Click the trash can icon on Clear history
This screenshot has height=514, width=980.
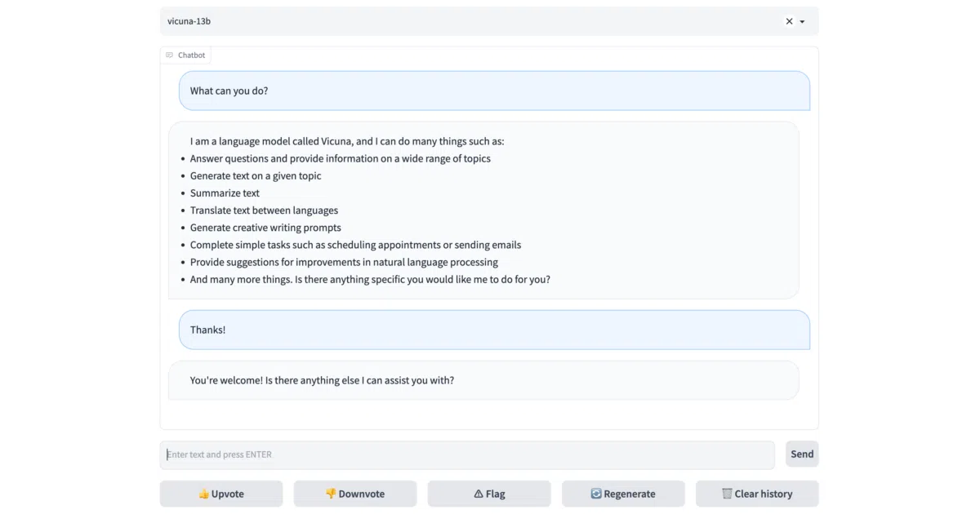[x=727, y=494]
